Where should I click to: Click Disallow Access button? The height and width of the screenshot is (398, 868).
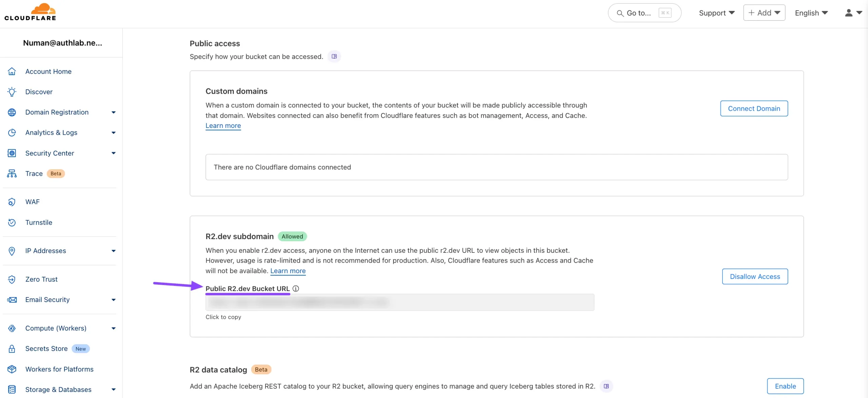(x=755, y=277)
